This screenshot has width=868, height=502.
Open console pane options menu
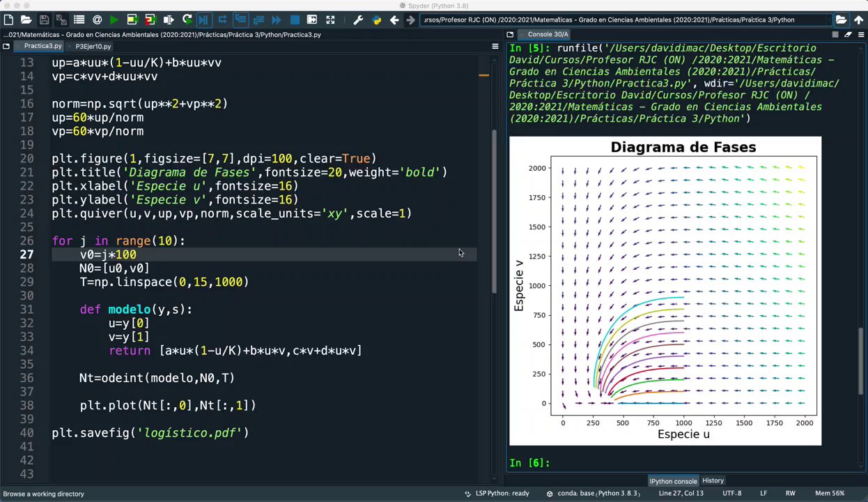860,34
